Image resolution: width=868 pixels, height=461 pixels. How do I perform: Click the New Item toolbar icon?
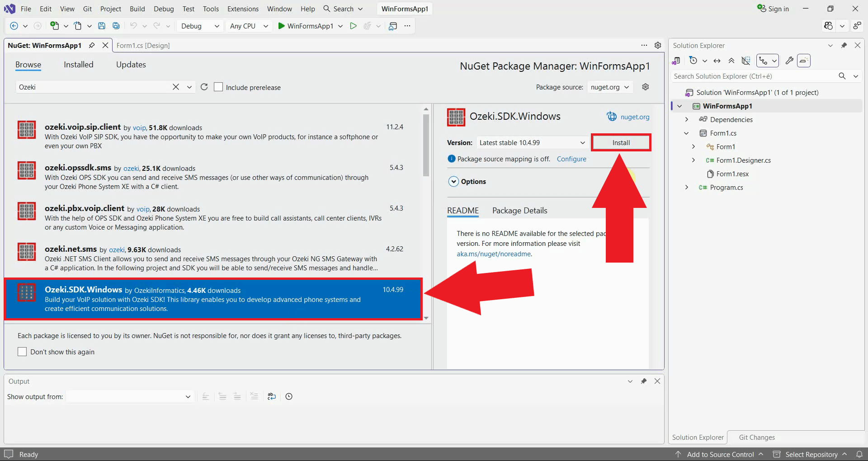(54, 26)
